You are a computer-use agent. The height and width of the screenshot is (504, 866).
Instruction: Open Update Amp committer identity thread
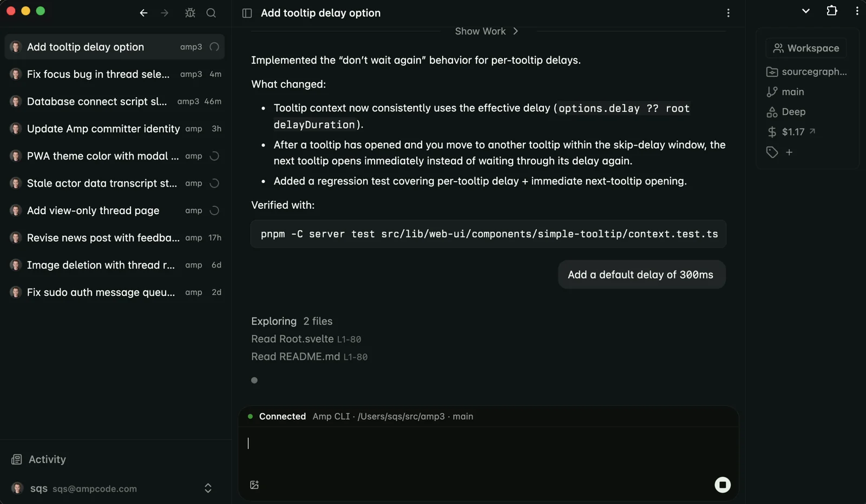pyautogui.click(x=115, y=129)
